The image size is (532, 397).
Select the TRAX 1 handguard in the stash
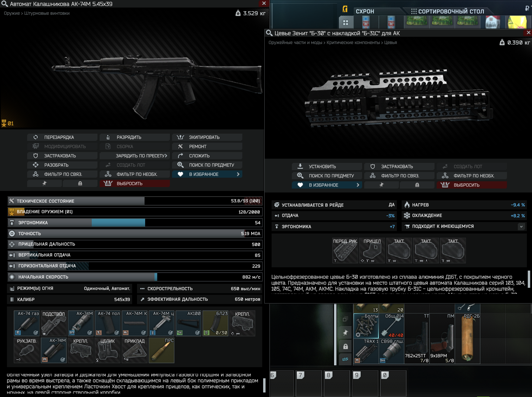[366, 351]
